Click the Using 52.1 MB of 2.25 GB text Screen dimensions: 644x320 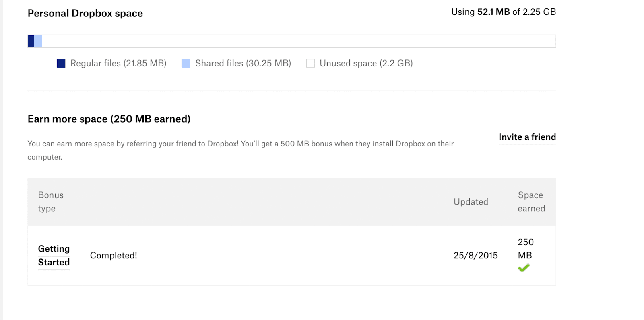click(x=504, y=12)
